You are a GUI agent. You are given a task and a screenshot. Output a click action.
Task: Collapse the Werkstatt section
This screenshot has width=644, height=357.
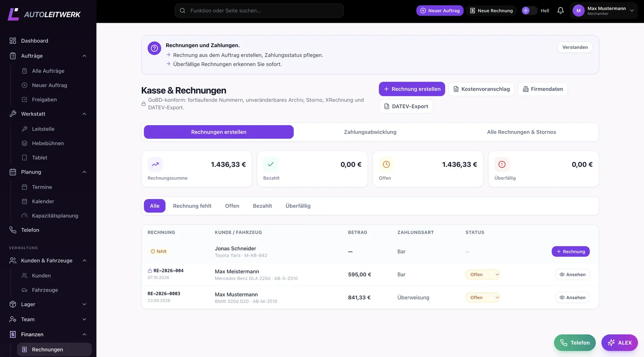point(84,114)
